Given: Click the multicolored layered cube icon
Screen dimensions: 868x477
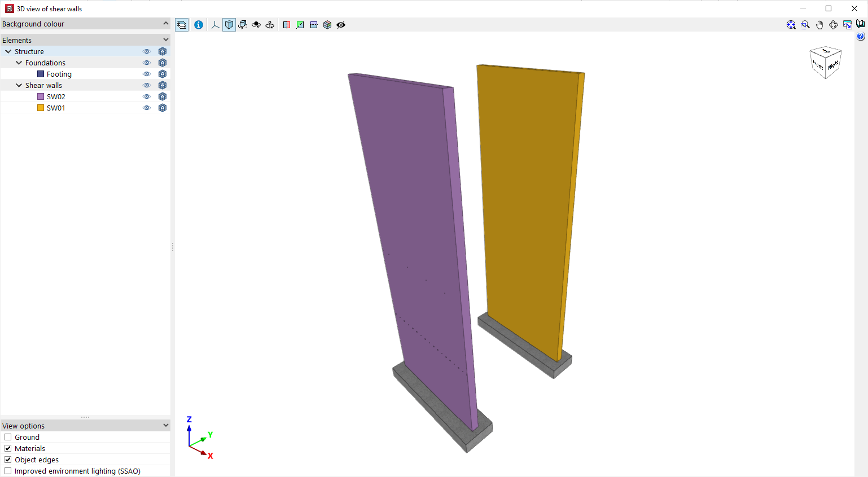Looking at the screenshot, I should (327, 25).
